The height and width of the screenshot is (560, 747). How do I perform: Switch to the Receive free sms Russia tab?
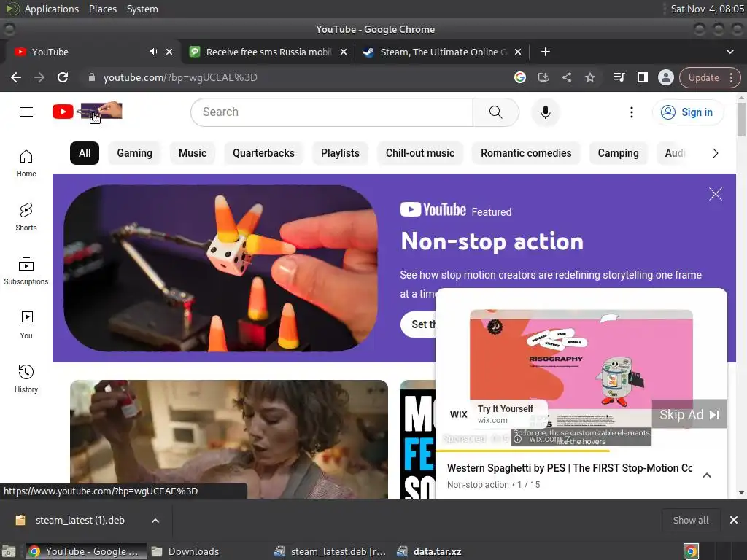click(268, 52)
